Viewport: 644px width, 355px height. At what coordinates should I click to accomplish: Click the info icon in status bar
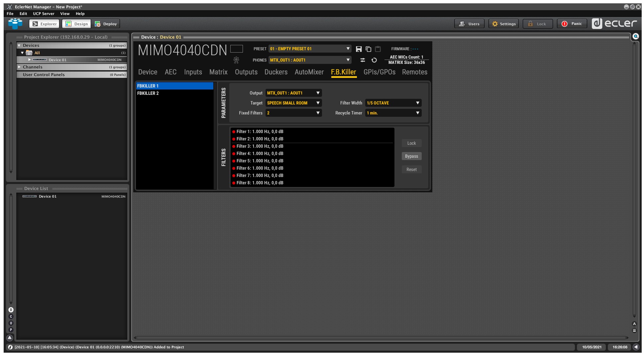(x=10, y=347)
